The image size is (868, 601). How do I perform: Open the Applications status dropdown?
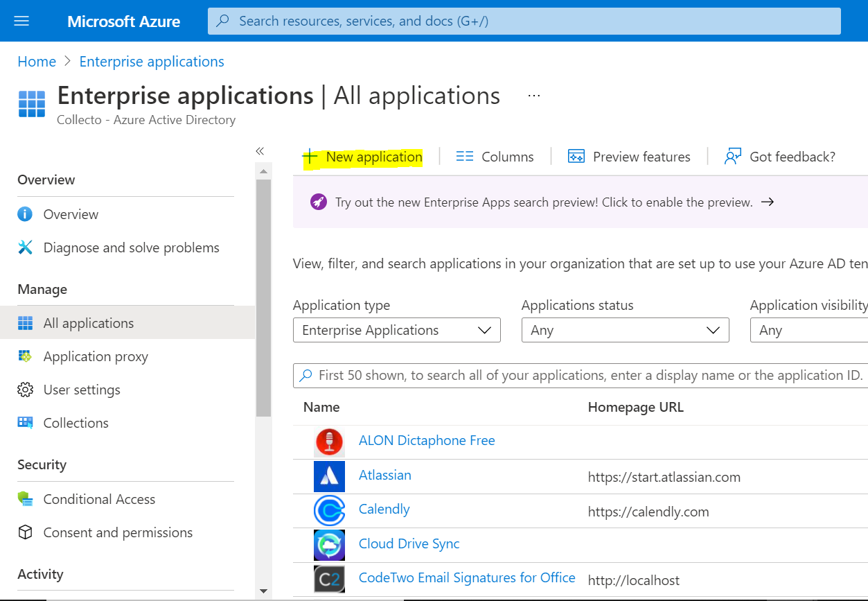tap(626, 330)
